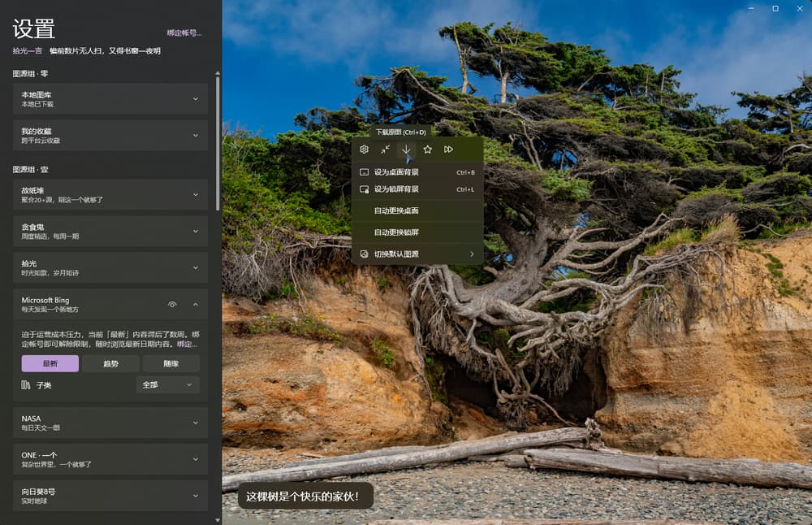Click the star favorite icon

coord(427,150)
